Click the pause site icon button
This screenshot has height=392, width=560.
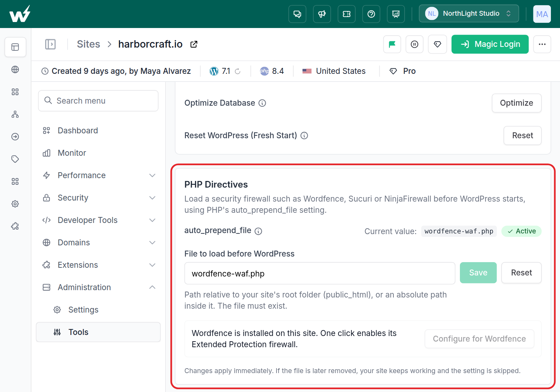[x=414, y=44]
